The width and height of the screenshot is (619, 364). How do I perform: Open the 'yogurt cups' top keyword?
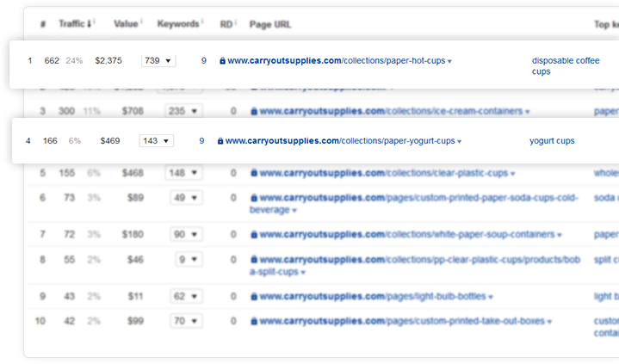tap(552, 141)
